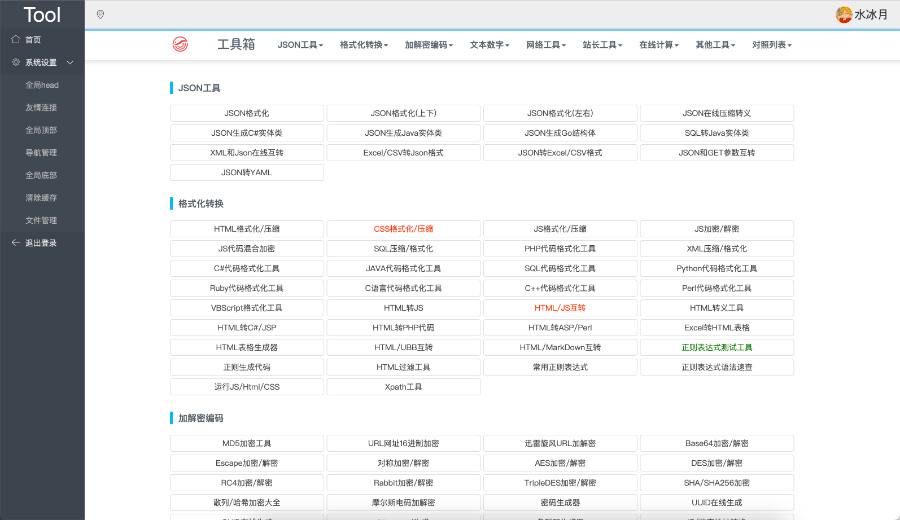The height and width of the screenshot is (520, 900).
Task: Open the 网络工具 dropdown
Action: click(546, 45)
